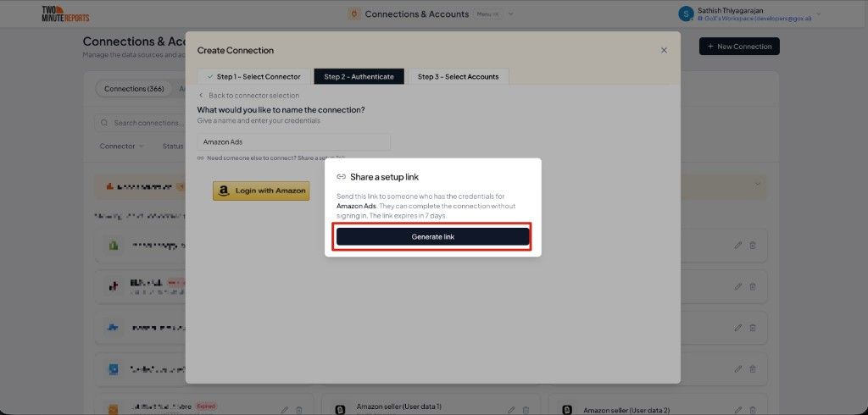868x415 pixels.
Task: Open the Status filter dropdown
Action: [x=173, y=146]
